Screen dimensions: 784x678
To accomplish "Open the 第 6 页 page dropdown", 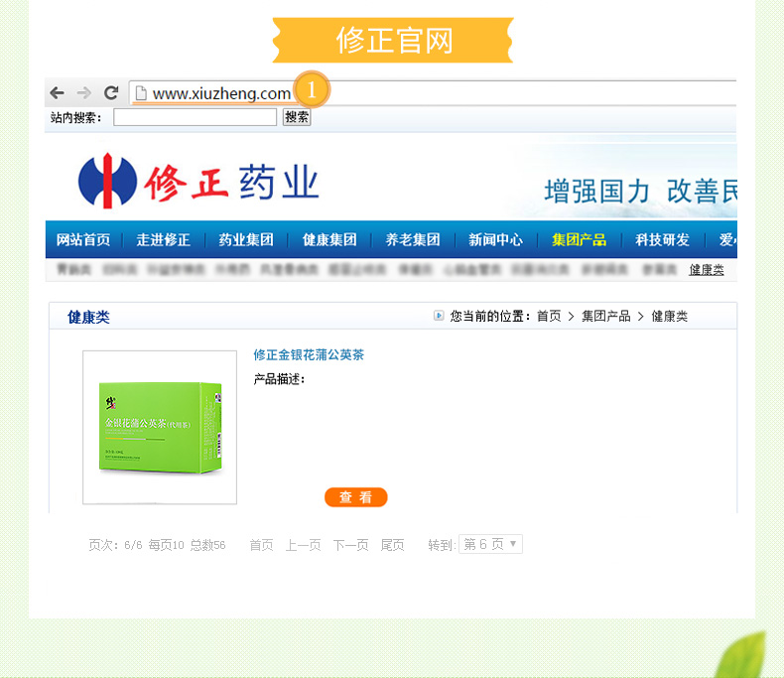I will [x=490, y=544].
